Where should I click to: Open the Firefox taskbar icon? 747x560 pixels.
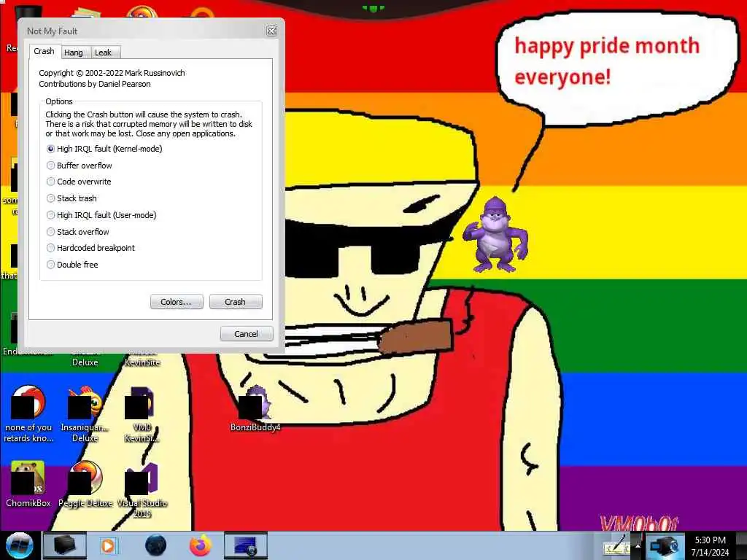[x=201, y=545]
